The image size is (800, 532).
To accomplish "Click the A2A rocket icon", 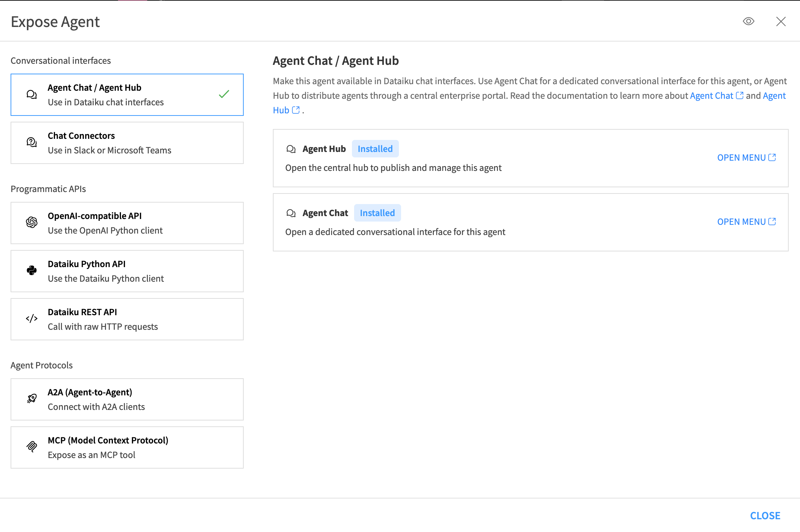I will [32, 399].
